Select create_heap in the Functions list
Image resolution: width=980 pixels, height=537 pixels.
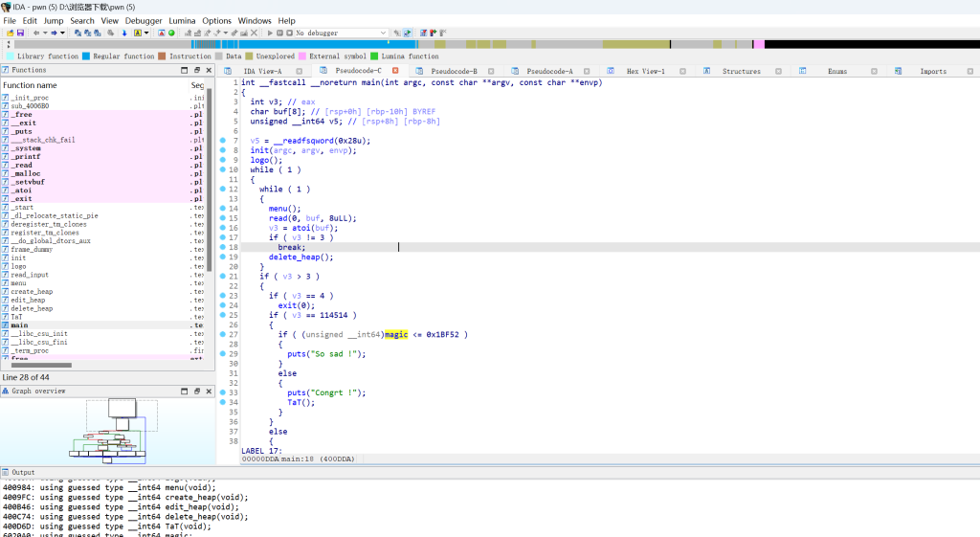[x=32, y=291]
